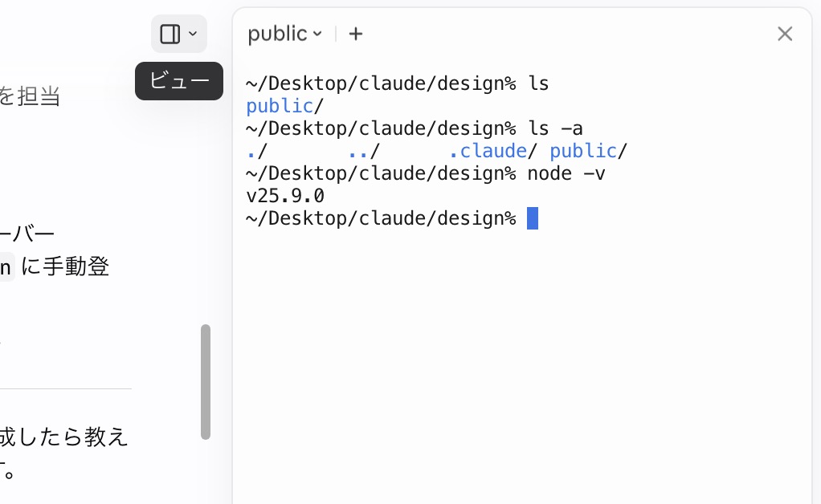Click the ビュー tooltip label
Viewport: 821px width, 504px height.
click(179, 81)
